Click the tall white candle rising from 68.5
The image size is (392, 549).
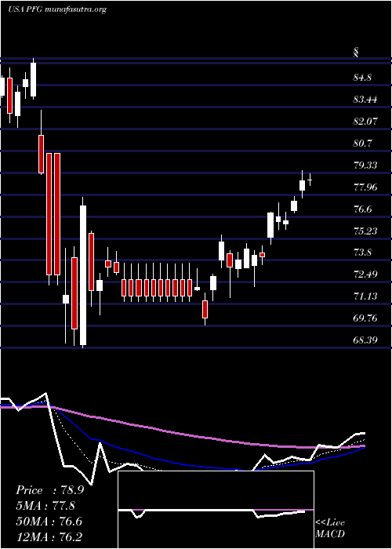click(83, 273)
